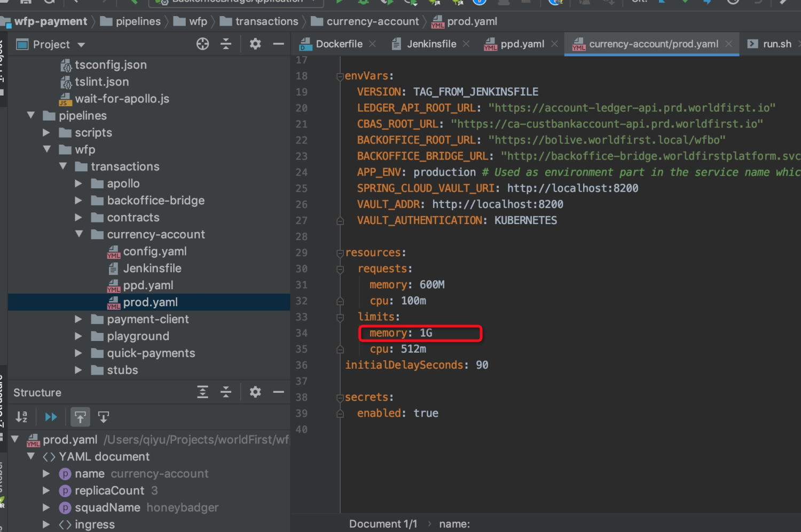The height and width of the screenshot is (532, 801).
Task: Collapse prod.yaml root node in Structure
Action: pyautogui.click(x=15, y=439)
